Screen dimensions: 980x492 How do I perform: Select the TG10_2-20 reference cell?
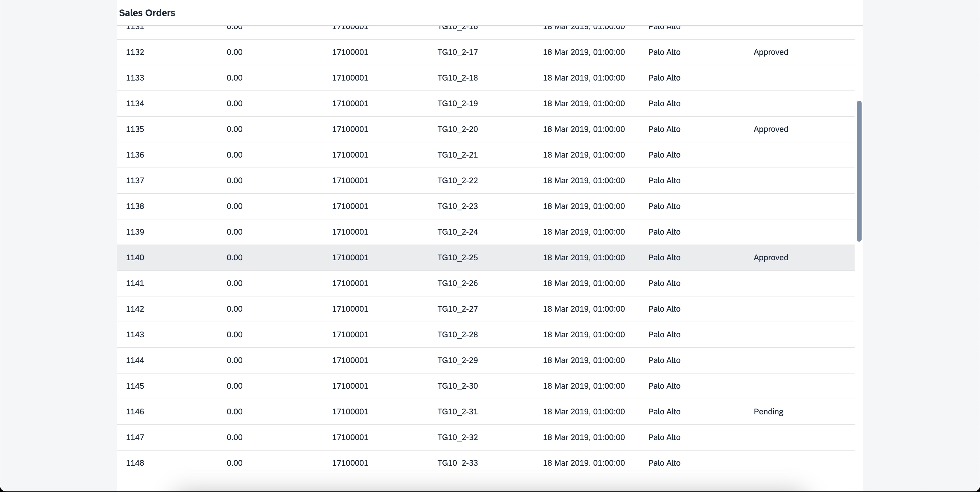(457, 129)
